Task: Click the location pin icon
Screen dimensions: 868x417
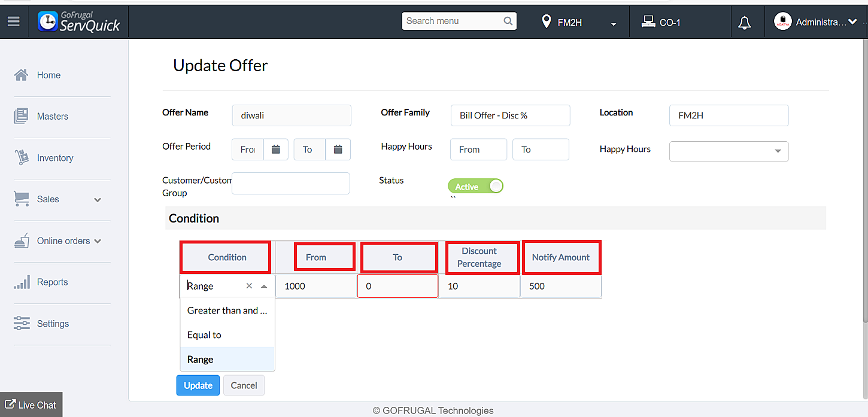Action: (546, 22)
